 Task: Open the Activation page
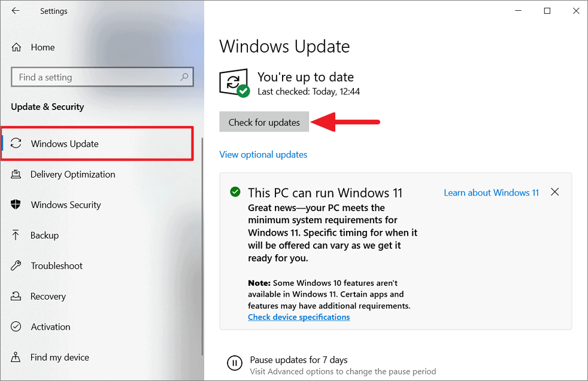(x=51, y=327)
